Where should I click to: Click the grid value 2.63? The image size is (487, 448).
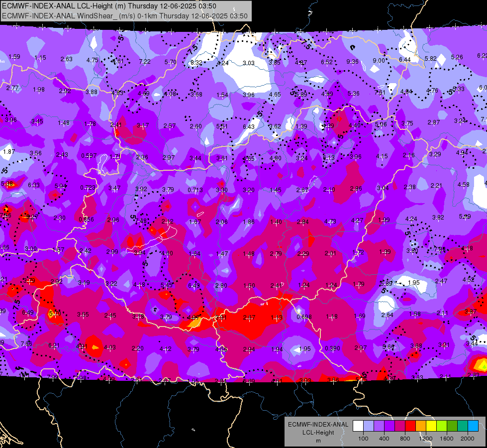(x=67, y=59)
